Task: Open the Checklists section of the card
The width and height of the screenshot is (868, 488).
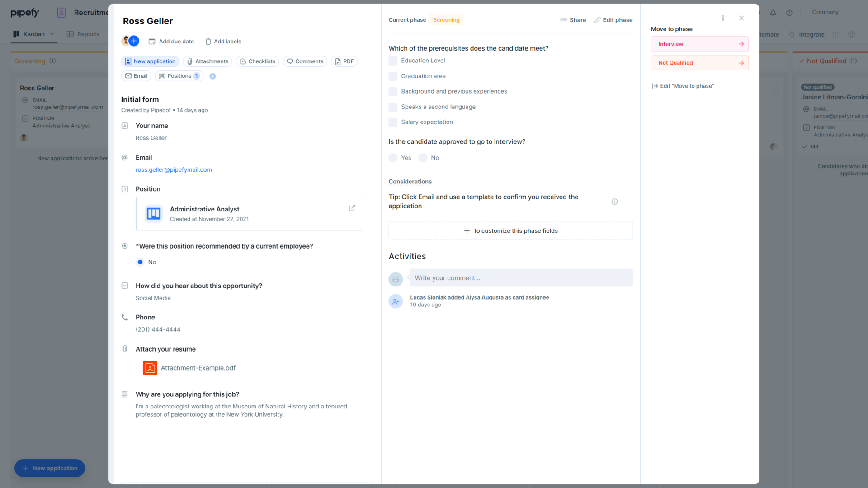Action: click(257, 61)
